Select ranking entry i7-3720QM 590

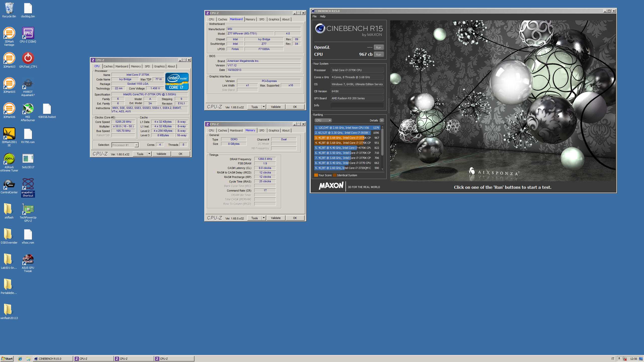(x=347, y=168)
